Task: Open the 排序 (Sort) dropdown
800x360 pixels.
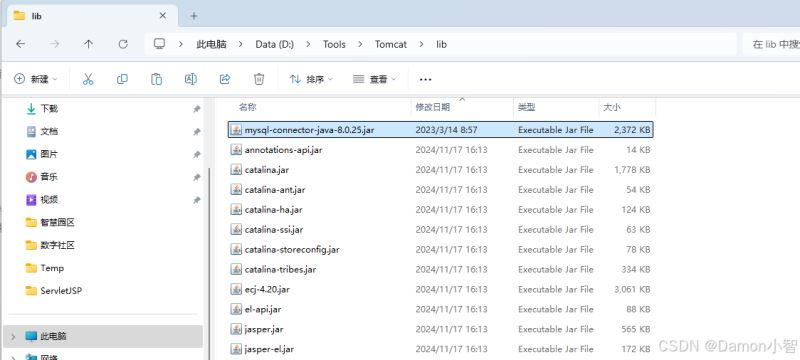Action: 311,79
